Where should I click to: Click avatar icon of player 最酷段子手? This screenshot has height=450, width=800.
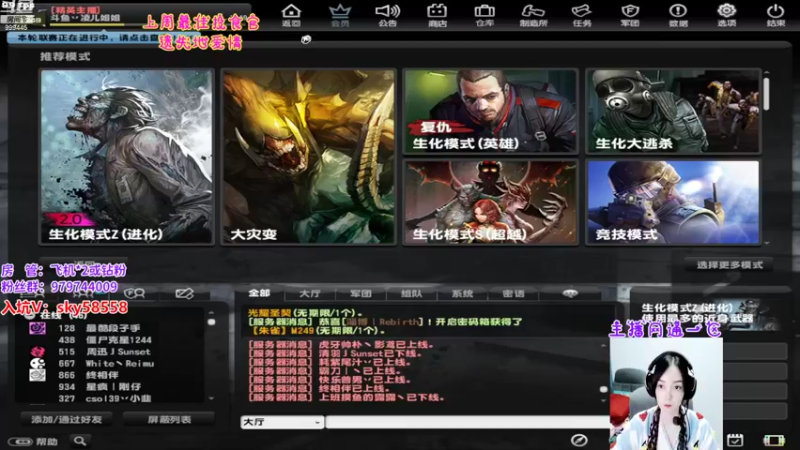point(37,328)
